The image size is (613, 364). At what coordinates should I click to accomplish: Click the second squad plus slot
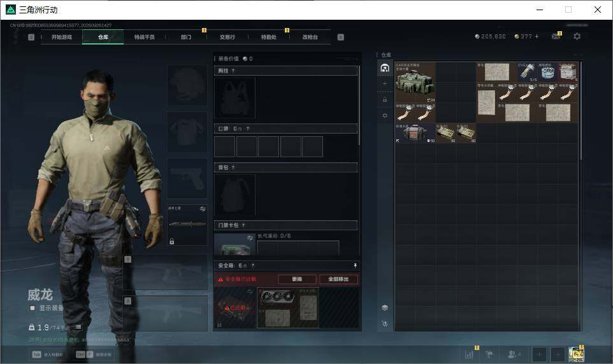pyautogui.click(x=558, y=354)
